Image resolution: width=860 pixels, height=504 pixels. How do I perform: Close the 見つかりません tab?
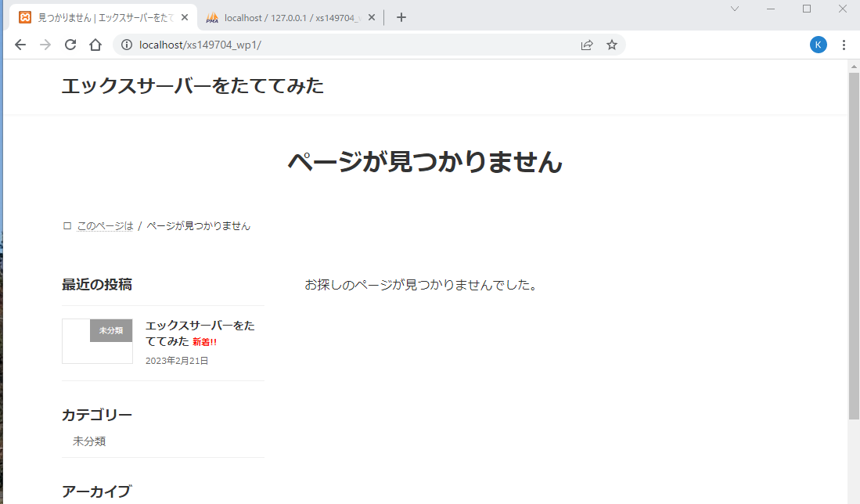(x=185, y=17)
